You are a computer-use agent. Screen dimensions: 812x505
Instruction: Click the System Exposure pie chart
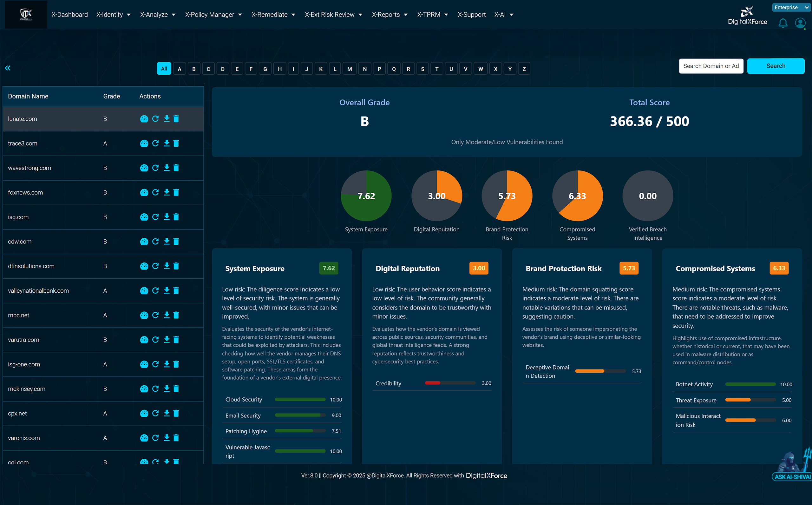[x=366, y=196]
